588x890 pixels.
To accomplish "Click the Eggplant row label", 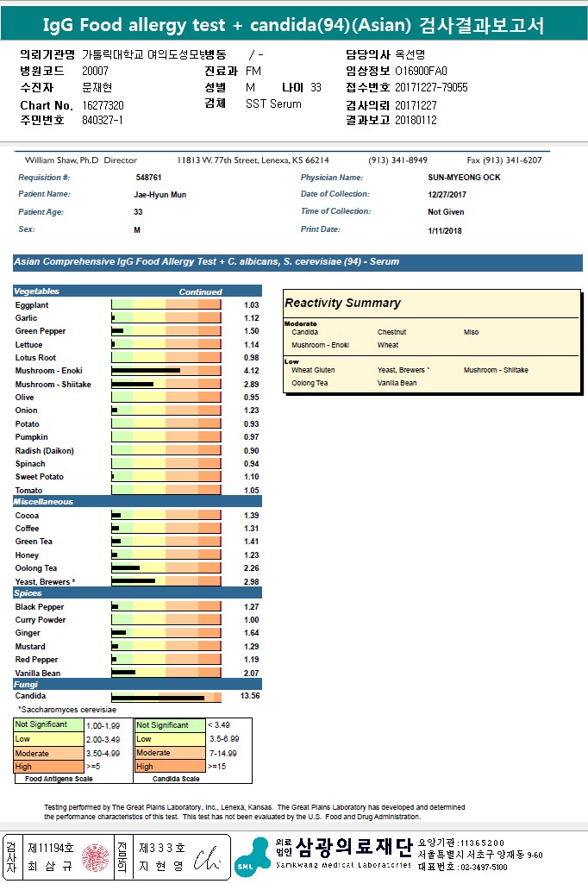I will pos(32,305).
